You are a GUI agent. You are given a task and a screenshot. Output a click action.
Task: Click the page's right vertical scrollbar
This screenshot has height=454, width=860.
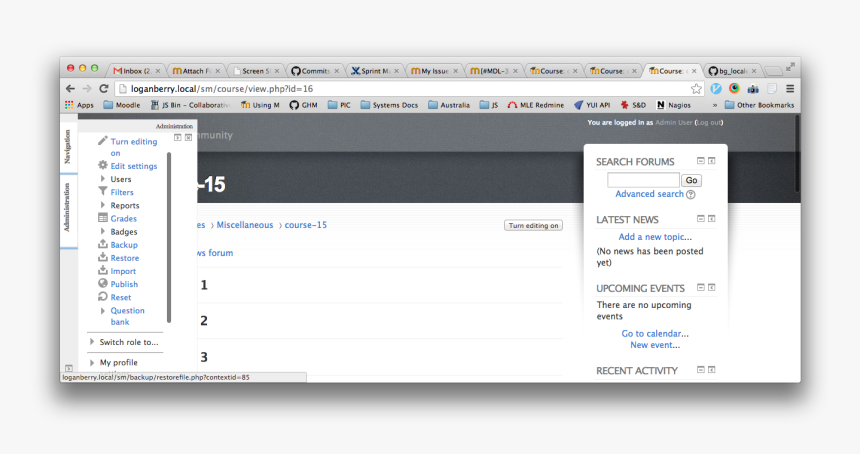(x=797, y=154)
